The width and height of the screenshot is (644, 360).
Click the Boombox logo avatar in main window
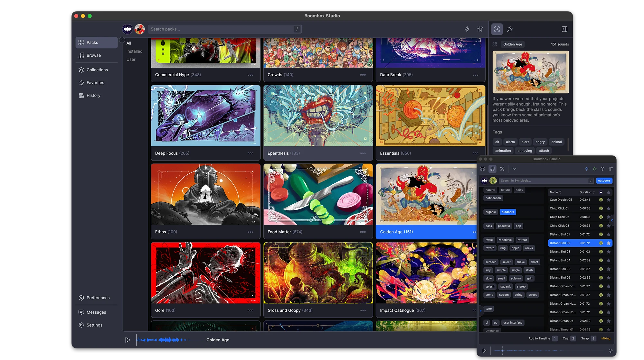[x=128, y=29]
